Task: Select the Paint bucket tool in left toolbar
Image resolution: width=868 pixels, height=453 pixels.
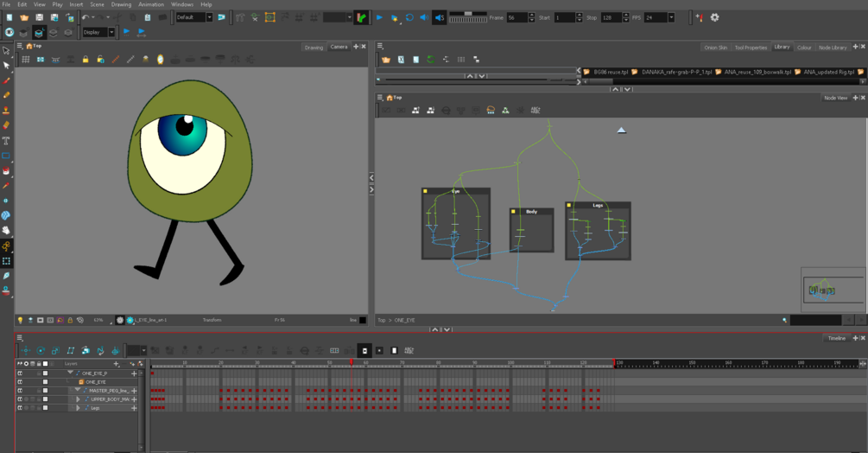Action: pos(6,170)
